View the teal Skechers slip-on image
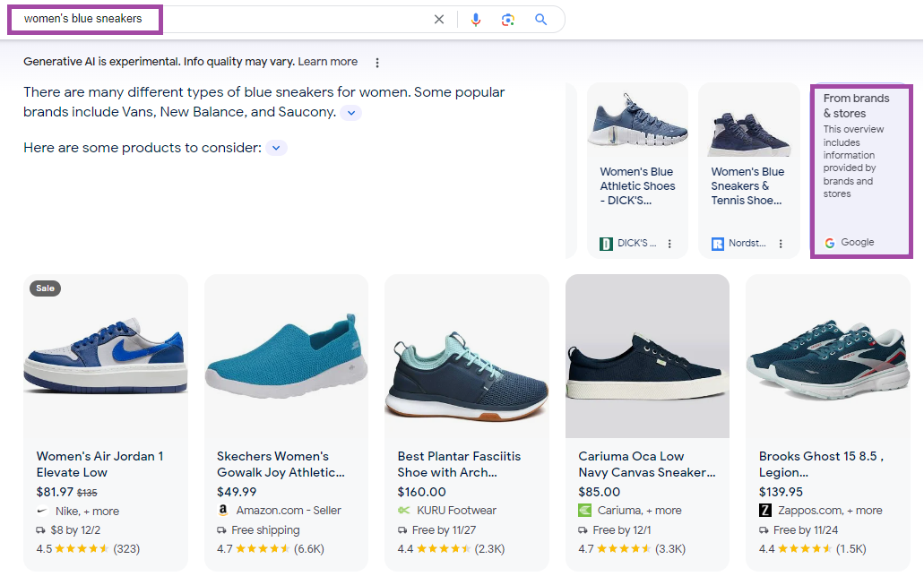Viewport: 924px width, 585px height. click(287, 356)
